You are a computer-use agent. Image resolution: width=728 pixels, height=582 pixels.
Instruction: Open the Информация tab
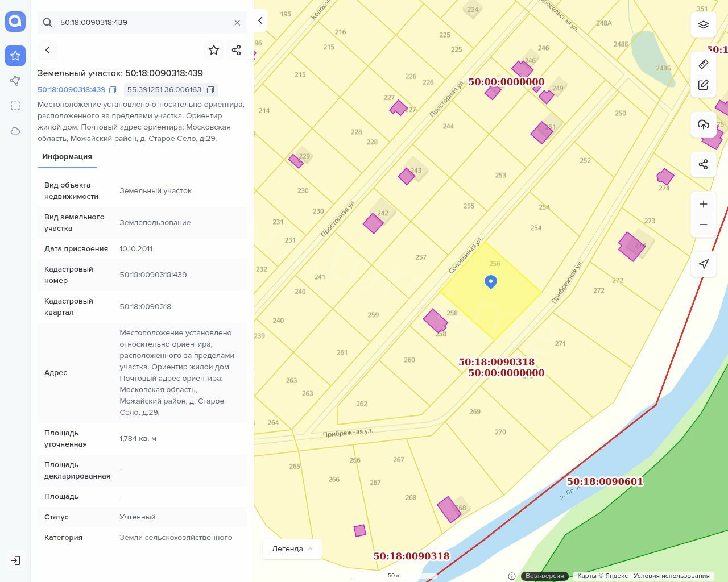pos(67,157)
